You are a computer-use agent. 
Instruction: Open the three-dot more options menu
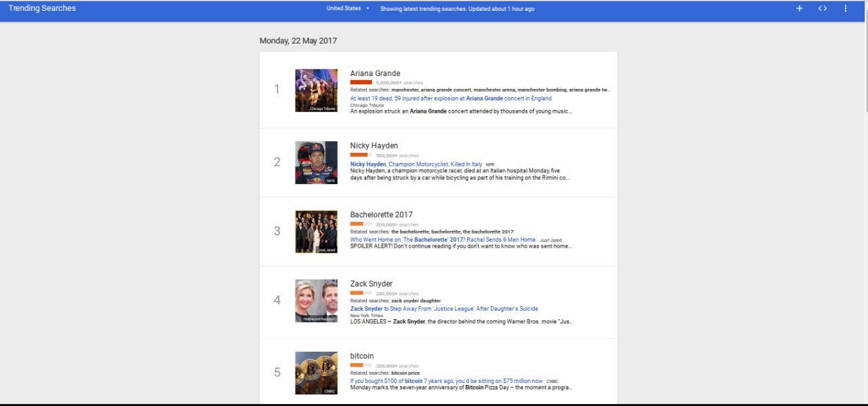click(846, 9)
